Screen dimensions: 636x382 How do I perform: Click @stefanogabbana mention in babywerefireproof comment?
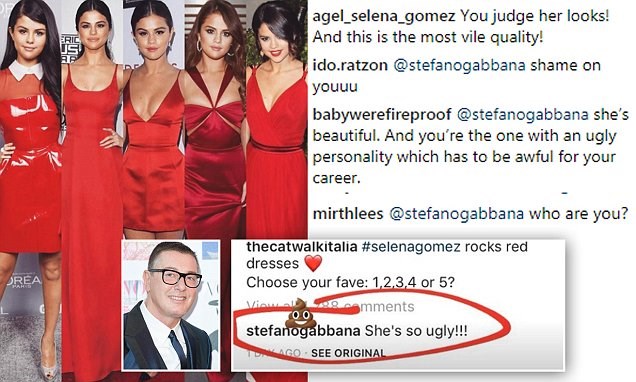[x=523, y=115]
